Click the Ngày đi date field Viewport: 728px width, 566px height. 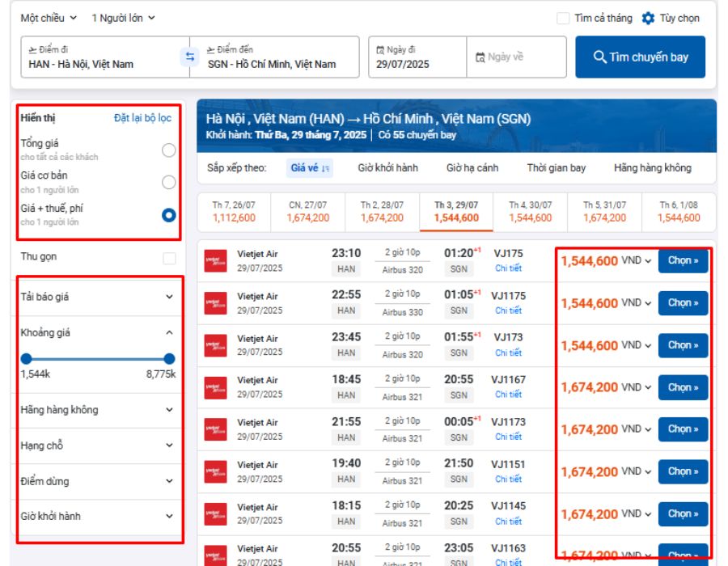pos(417,57)
